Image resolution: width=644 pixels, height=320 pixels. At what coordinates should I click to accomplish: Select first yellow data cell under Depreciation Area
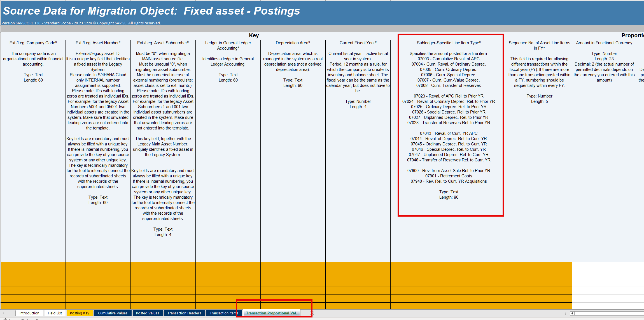click(x=293, y=266)
